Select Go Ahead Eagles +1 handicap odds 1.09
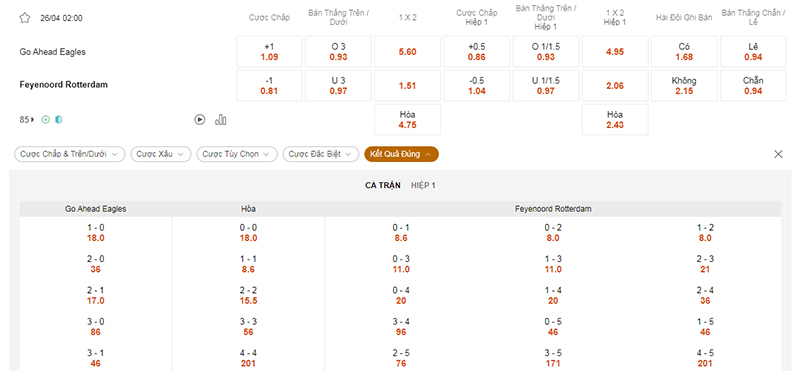The image size is (800, 377). coord(269,52)
